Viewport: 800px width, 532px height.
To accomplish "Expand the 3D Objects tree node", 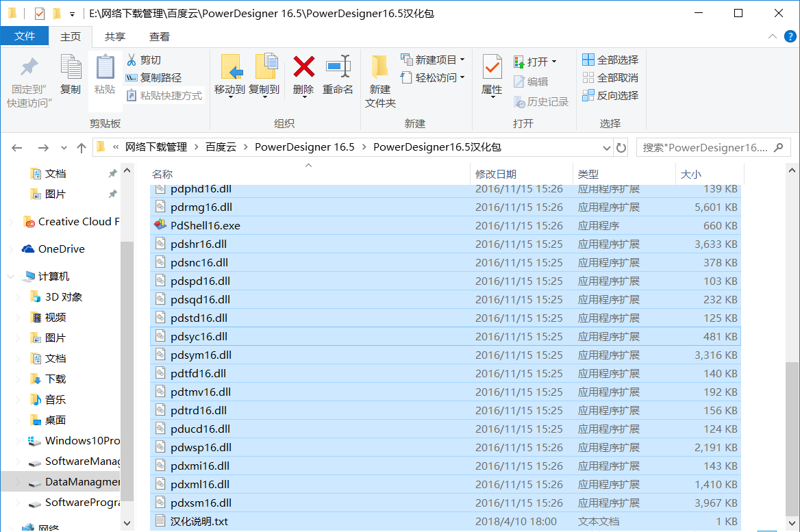I will tap(18, 297).
